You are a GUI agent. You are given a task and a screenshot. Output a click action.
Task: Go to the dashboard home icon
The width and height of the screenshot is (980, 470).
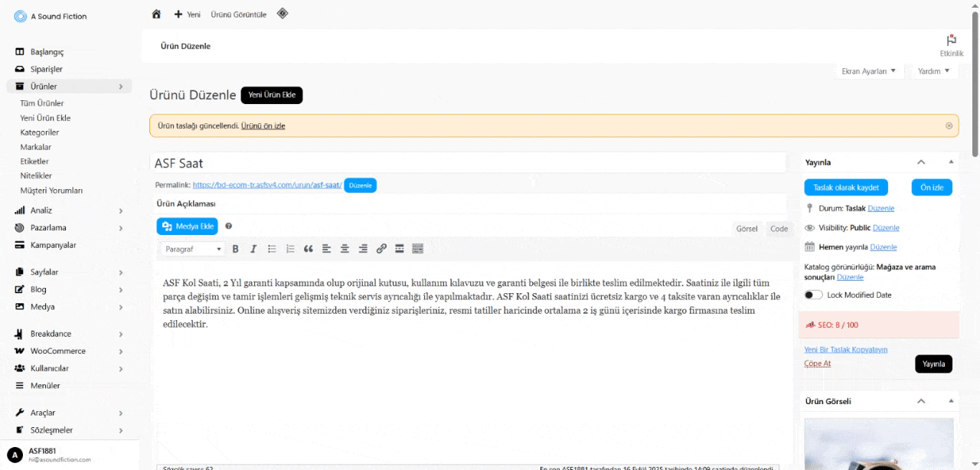click(x=156, y=14)
